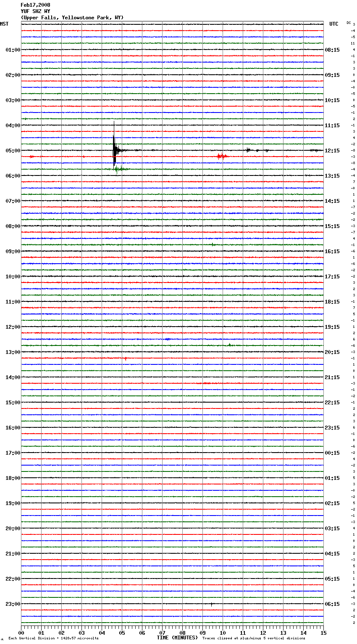Select the 14:00 MST time label

[x=13, y=377]
